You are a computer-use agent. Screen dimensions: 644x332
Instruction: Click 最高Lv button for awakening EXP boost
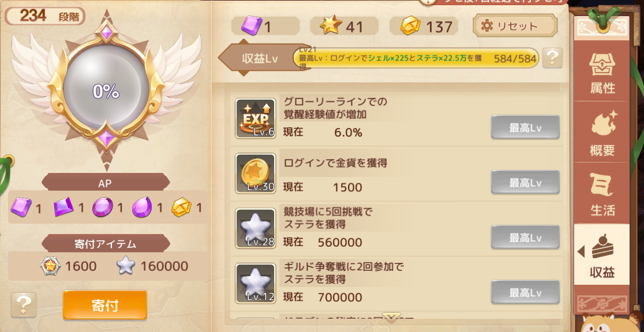[x=525, y=127]
